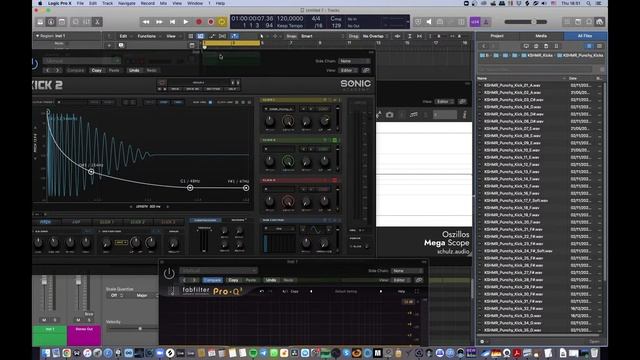Click Copy in Kick 2 plugin header
640x360 pixels.
pyautogui.click(x=96, y=71)
